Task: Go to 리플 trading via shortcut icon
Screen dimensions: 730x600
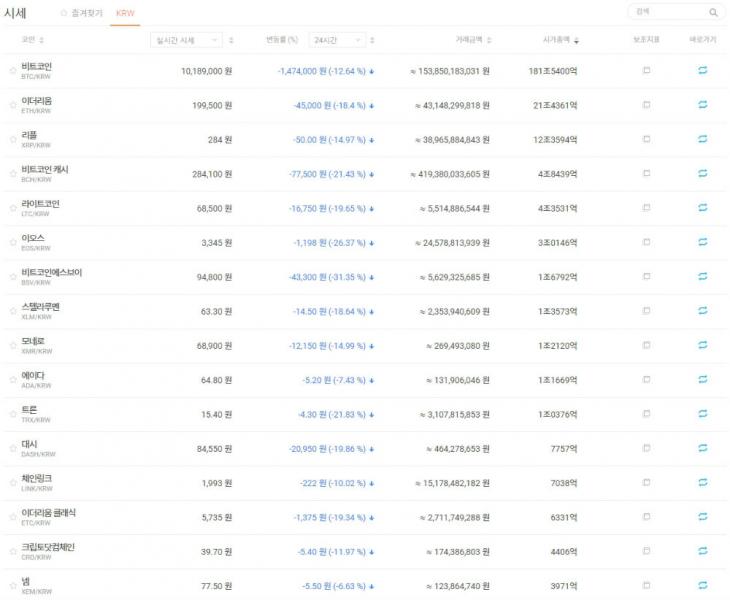Action: pos(703,139)
